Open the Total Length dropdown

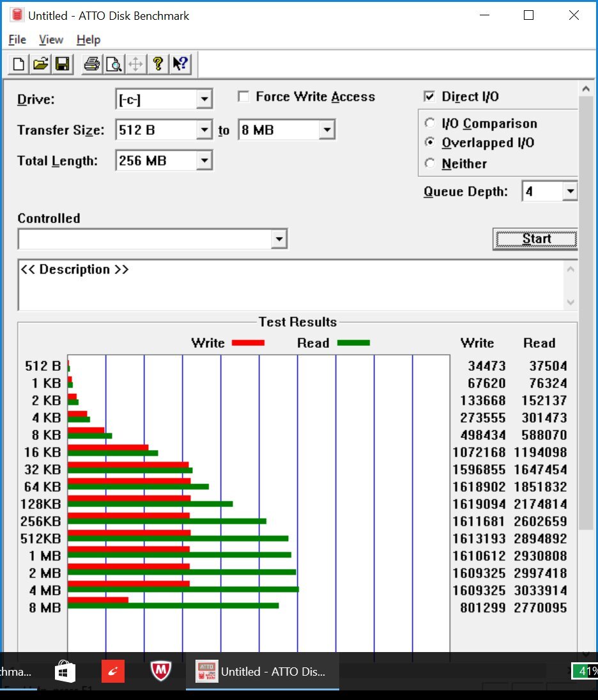204,160
